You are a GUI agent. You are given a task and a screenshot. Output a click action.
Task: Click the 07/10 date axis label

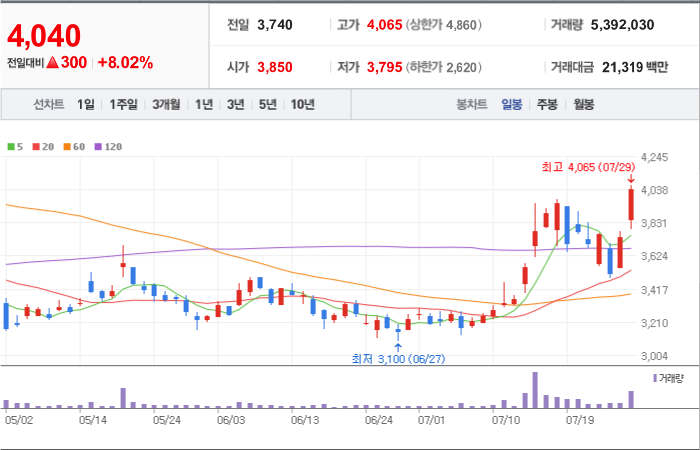coord(506,420)
